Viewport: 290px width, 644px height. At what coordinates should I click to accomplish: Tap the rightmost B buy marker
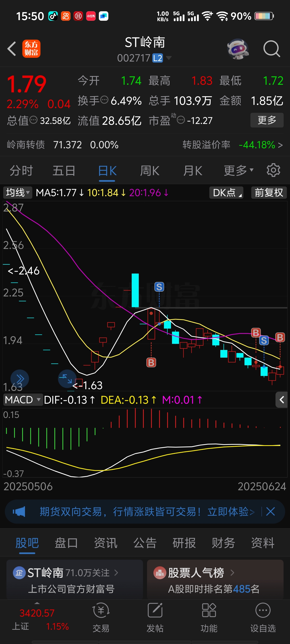click(280, 337)
